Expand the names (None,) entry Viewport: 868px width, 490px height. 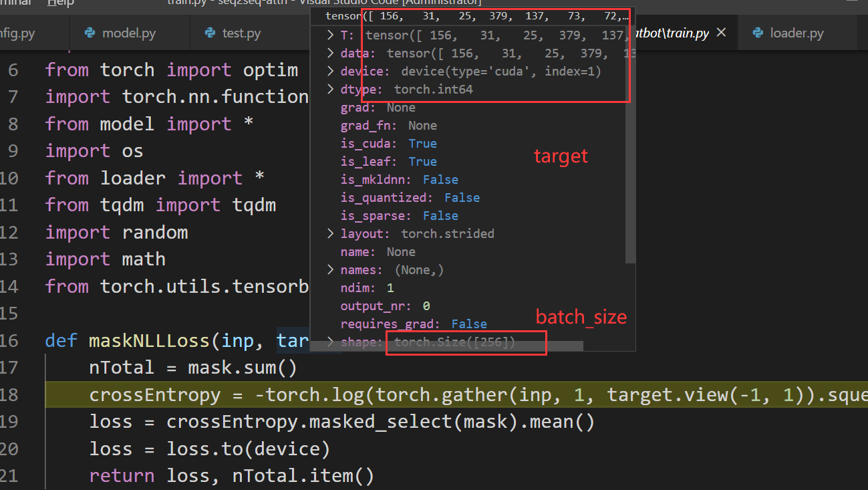[330, 270]
